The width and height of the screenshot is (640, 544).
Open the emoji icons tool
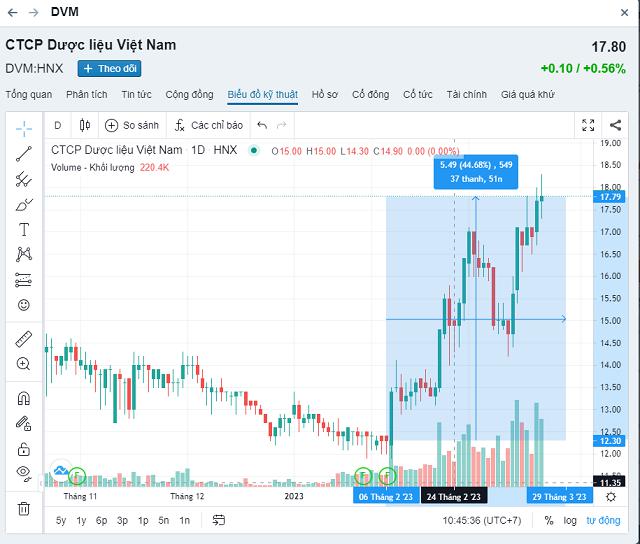24,305
